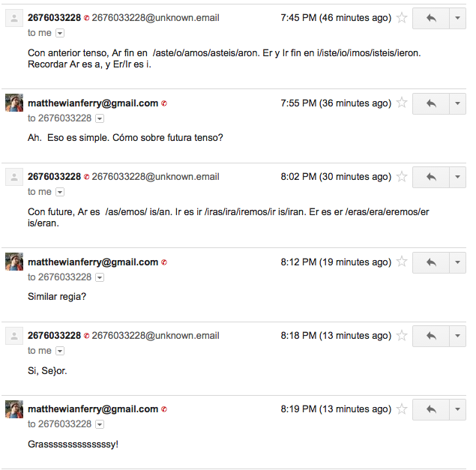Reply to the 8:02 PM message
This screenshot has height=470, width=476.
[431, 177]
